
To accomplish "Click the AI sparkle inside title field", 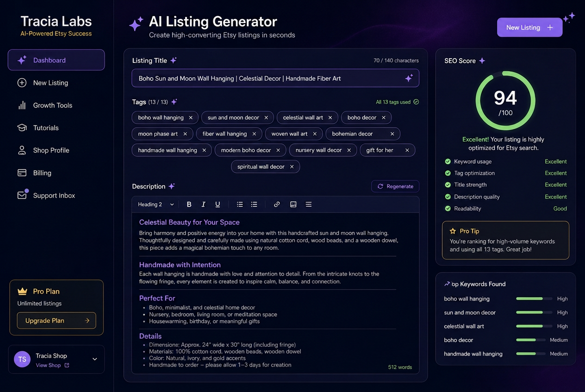I will (x=409, y=78).
